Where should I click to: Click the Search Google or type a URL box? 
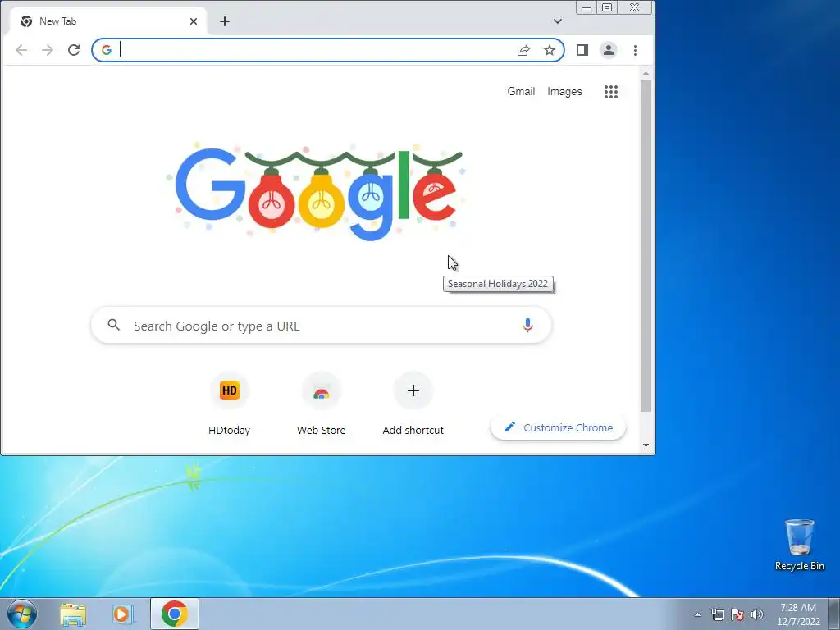322,325
